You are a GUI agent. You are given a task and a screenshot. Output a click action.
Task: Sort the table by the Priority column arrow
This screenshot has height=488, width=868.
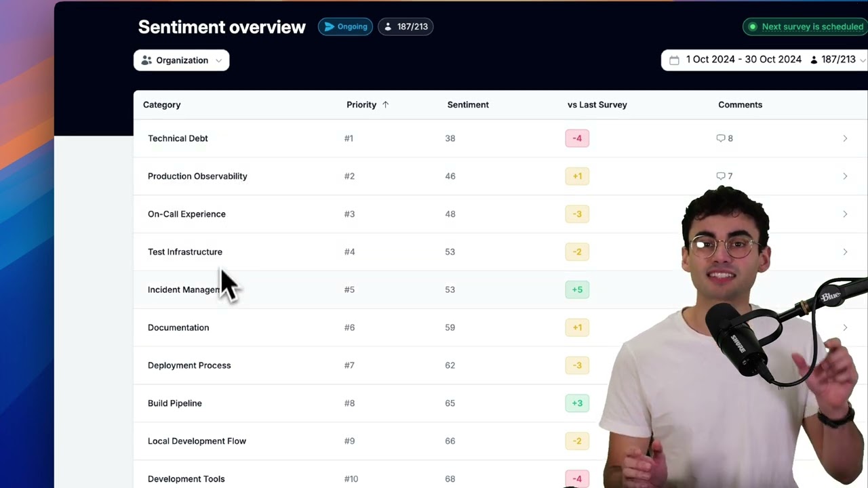click(x=386, y=105)
